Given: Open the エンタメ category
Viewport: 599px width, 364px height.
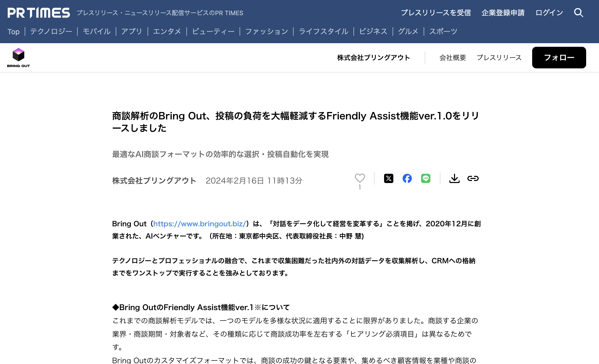Looking at the screenshot, I should click(x=167, y=32).
